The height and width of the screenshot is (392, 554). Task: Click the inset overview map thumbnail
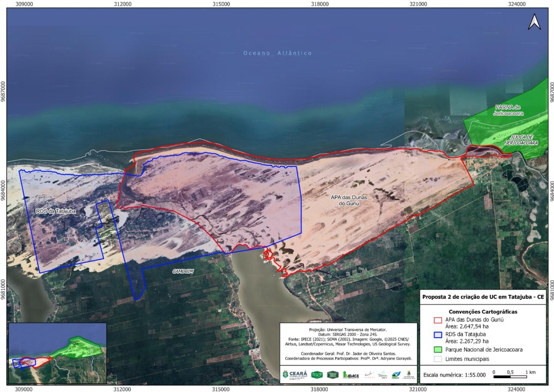click(x=57, y=353)
